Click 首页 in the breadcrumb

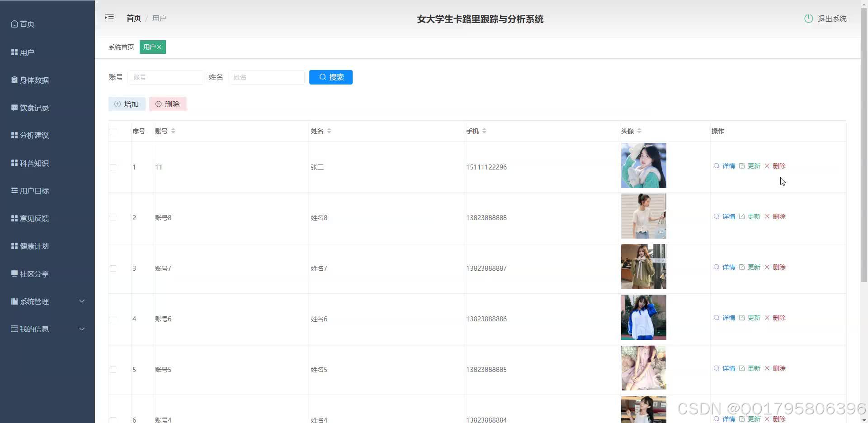pos(134,18)
